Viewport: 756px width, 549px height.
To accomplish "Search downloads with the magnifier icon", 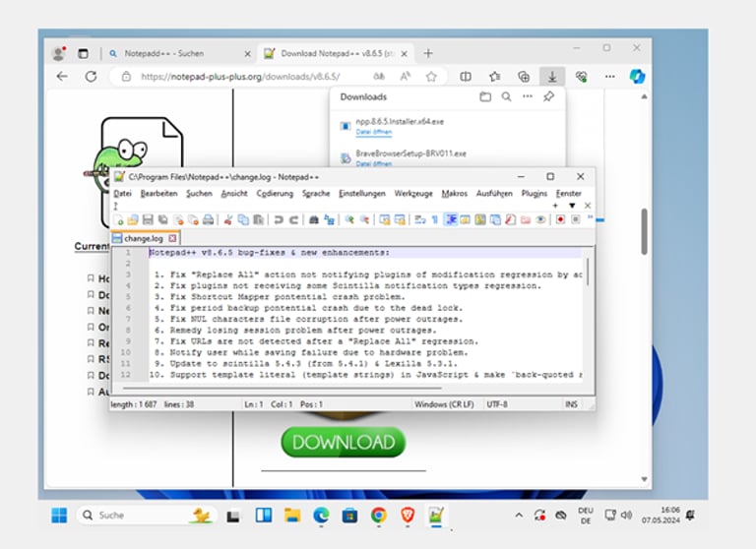I will tap(506, 96).
